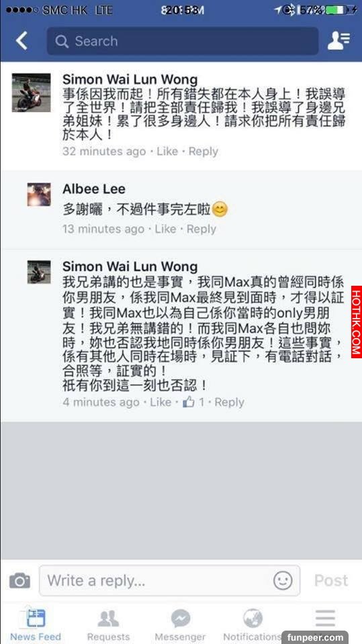Viewport: 362px width, 644px height.
Task: Open Requests tab
Action: (x=108, y=625)
